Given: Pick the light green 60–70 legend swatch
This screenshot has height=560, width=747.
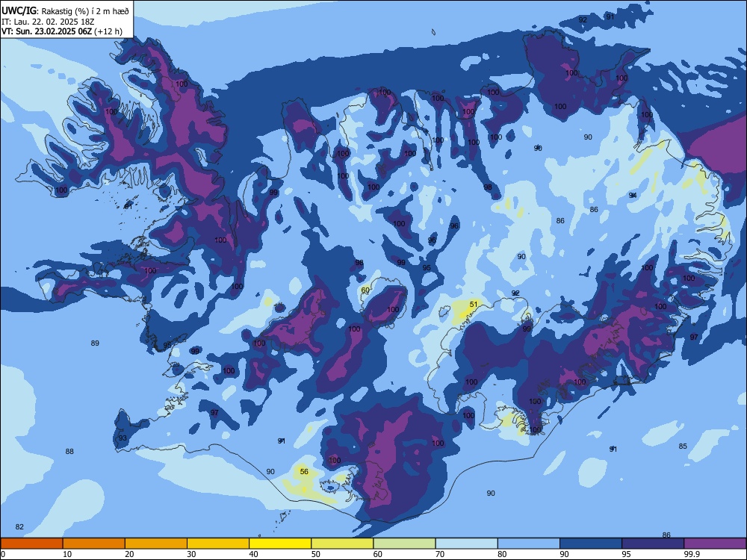Looking at the screenshot, I should 404,544.
